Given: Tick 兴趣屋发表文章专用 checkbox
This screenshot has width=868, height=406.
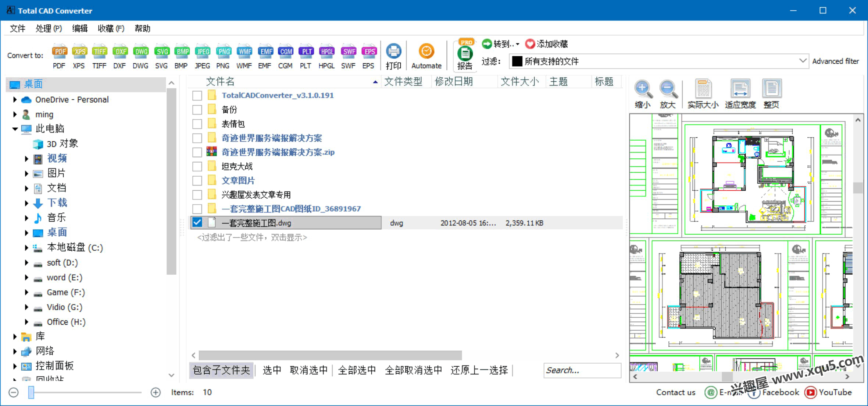Looking at the screenshot, I should pos(197,194).
